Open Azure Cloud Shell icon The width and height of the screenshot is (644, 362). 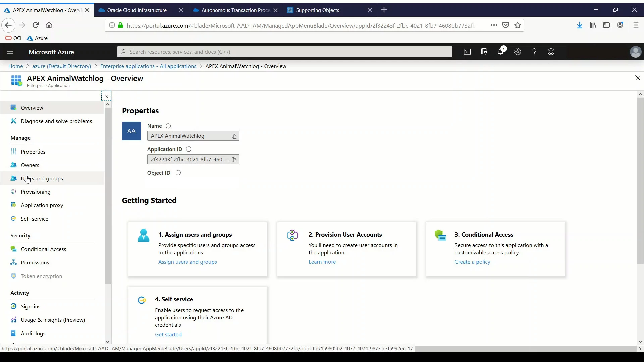click(467, 52)
